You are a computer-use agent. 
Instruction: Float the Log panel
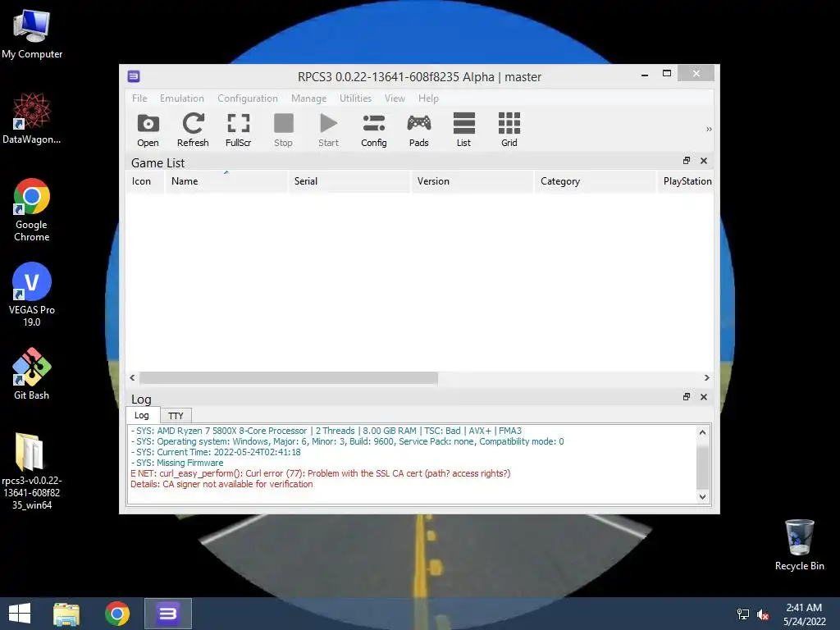point(687,397)
